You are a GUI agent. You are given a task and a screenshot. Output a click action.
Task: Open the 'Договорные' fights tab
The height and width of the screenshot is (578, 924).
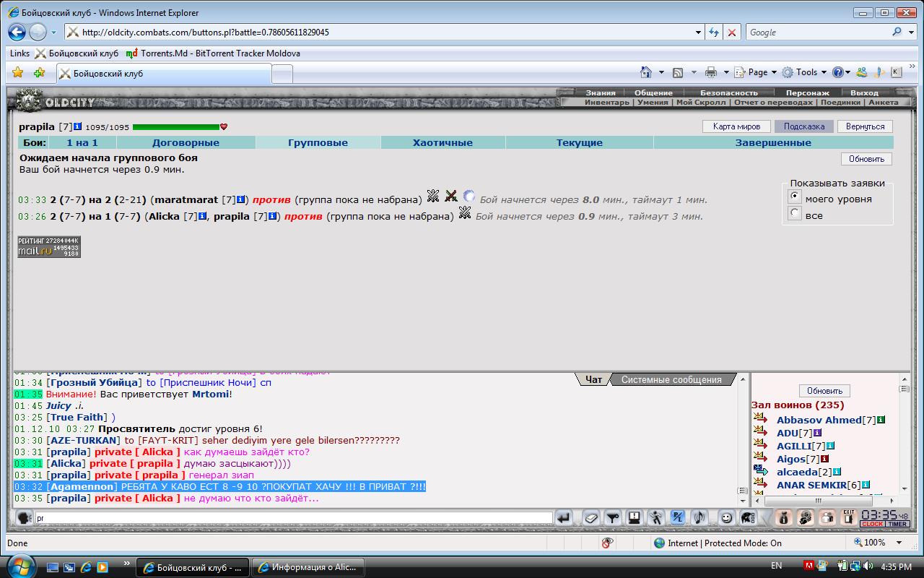coord(186,142)
